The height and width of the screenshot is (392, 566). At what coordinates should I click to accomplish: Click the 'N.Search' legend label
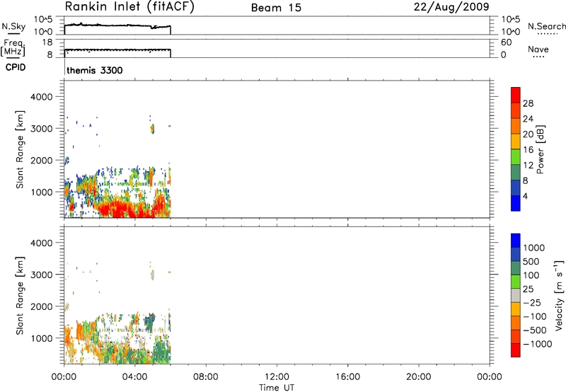coord(546,26)
